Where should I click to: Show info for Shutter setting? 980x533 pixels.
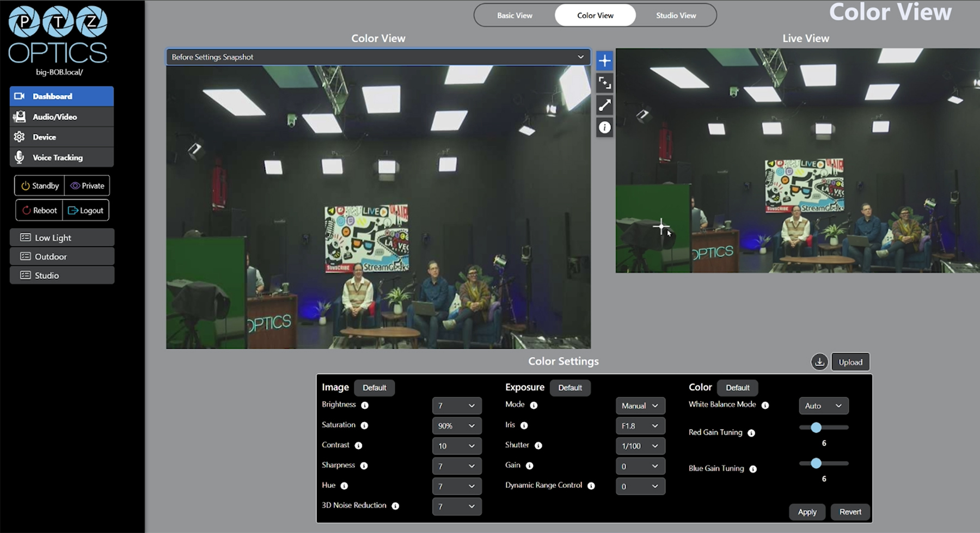538,445
